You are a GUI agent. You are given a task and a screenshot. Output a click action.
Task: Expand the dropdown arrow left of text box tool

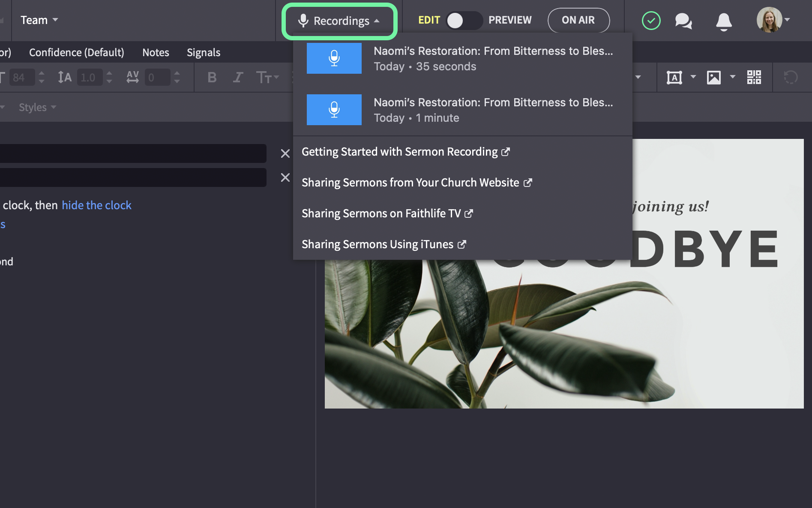[638, 77]
